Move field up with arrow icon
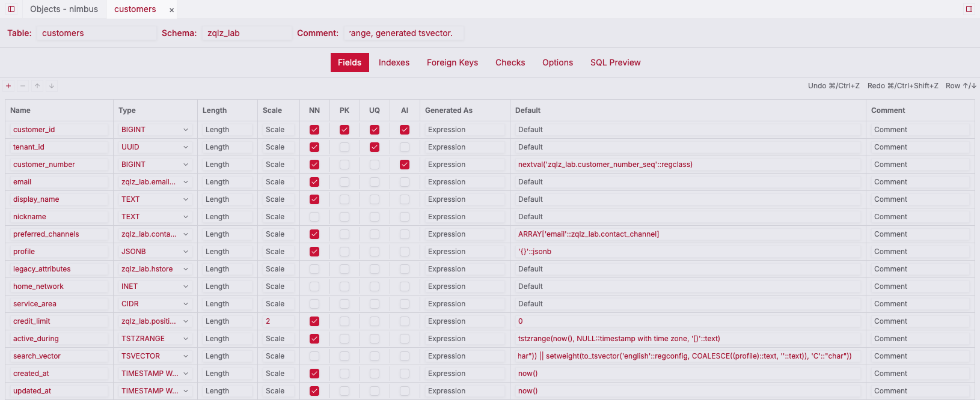980x400 pixels. (x=37, y=86)
